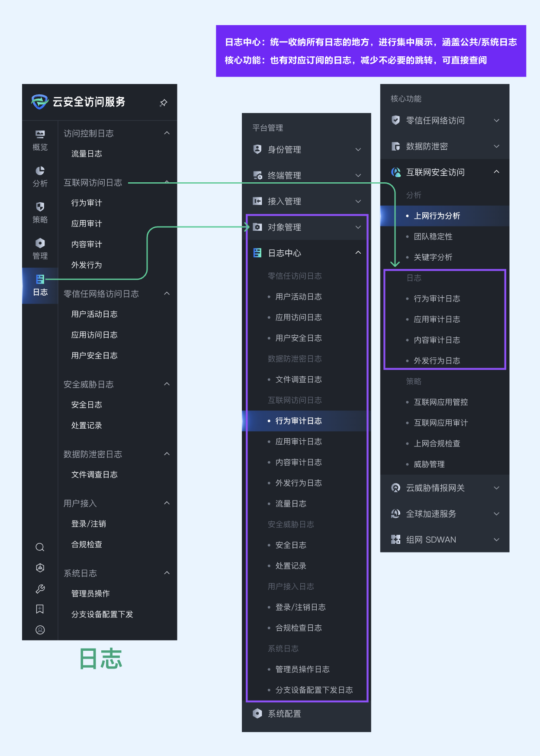
Task: Open the 系统配置 hexagon settings item
Action: pos(284,714)
